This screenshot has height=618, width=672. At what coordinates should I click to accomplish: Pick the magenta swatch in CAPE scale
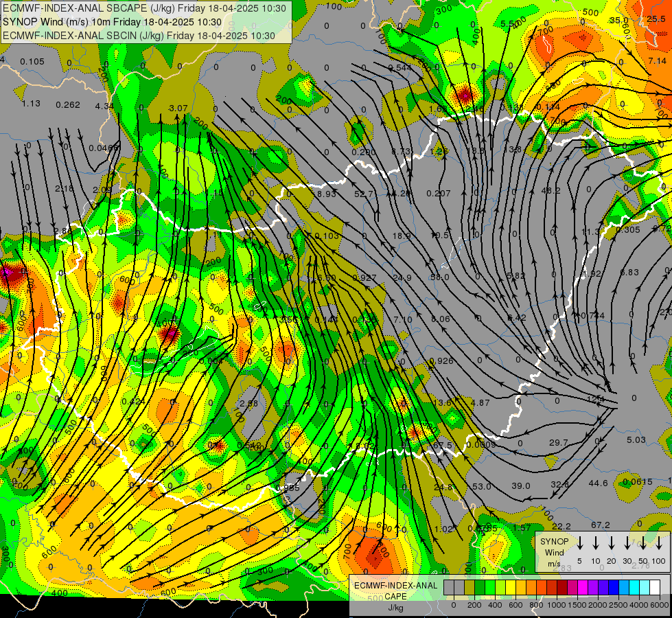pos(583,588)
